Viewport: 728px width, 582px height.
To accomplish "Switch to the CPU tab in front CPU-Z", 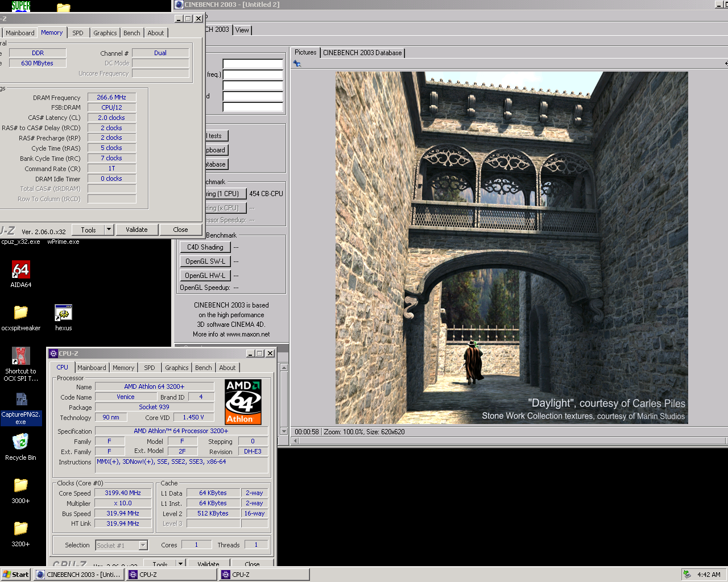I will 63,367.
